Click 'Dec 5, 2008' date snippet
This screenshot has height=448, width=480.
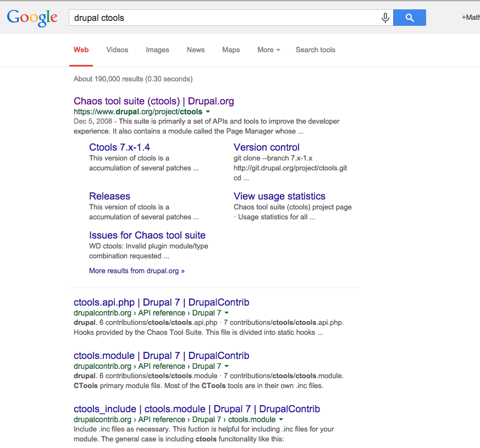[x=93, y=121]
